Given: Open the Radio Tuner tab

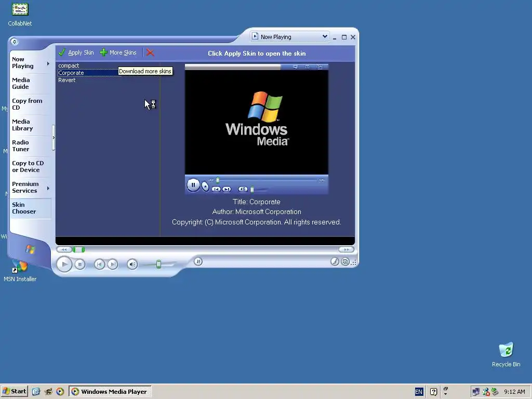Looking at the screenshot, I should [21, 145].
